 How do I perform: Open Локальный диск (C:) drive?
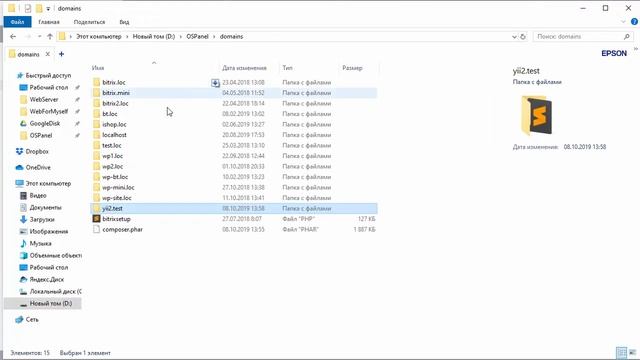pos(55,291)
